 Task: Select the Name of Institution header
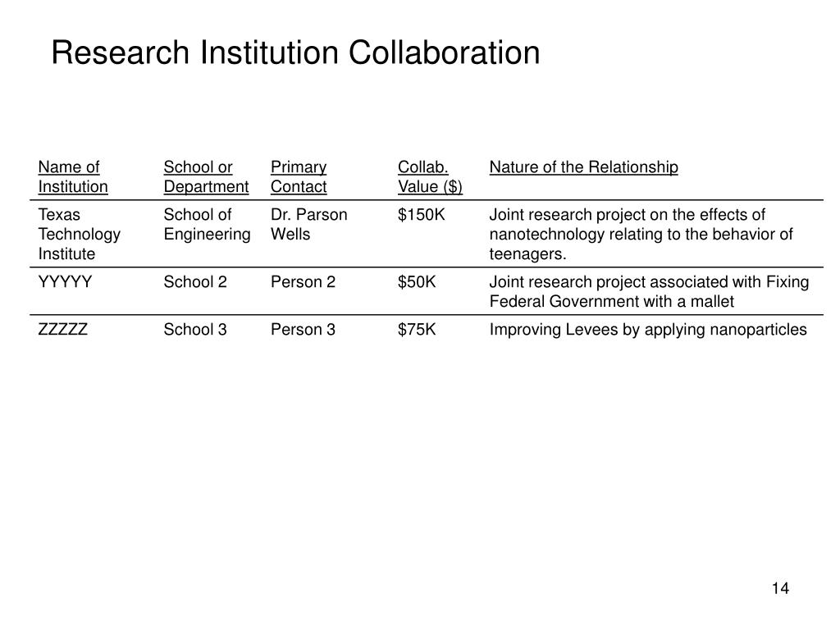point(73,177)
